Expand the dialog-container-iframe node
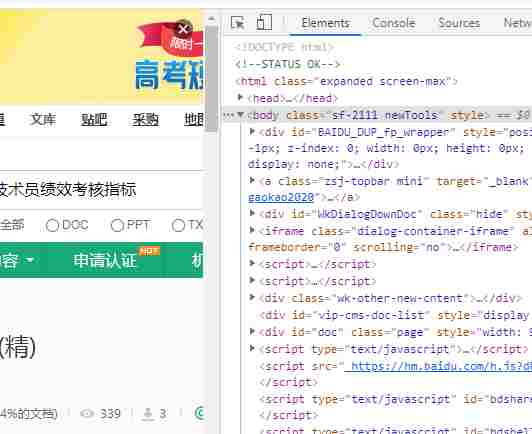This screenshot has width=532, height=434. (x=252, y=230)
